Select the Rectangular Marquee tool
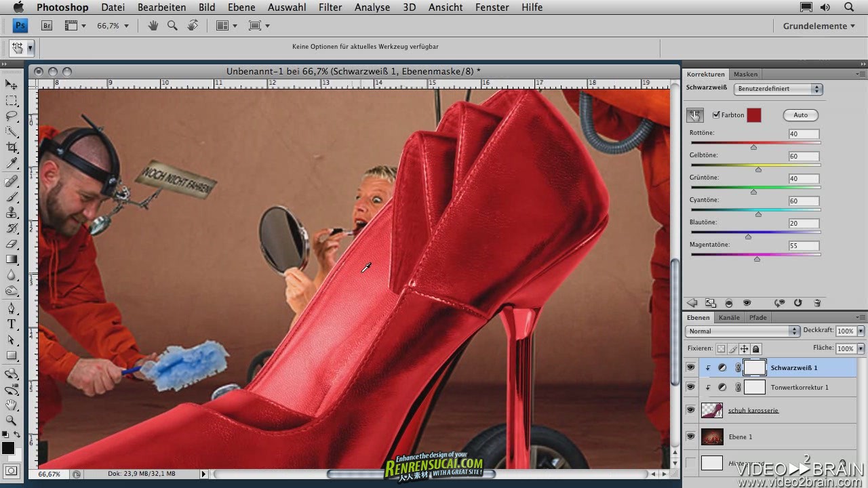The height and width of the screenshot is (488, 868). 12,100
